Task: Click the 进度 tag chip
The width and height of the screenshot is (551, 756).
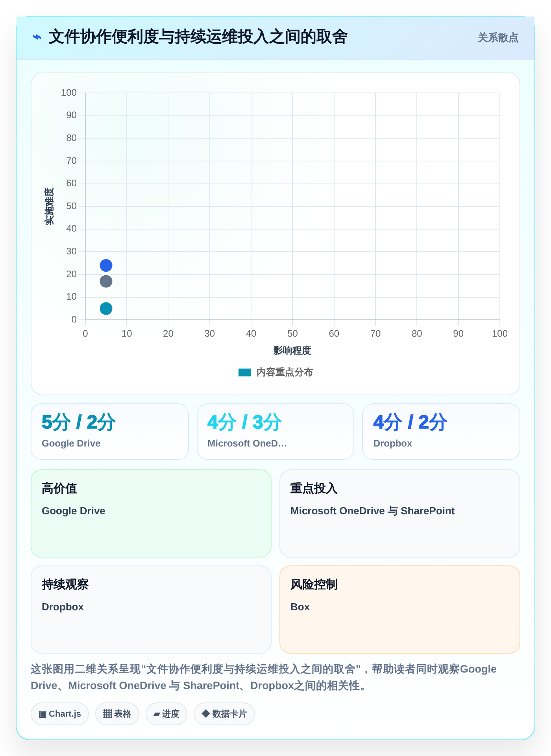Action: 166,714
